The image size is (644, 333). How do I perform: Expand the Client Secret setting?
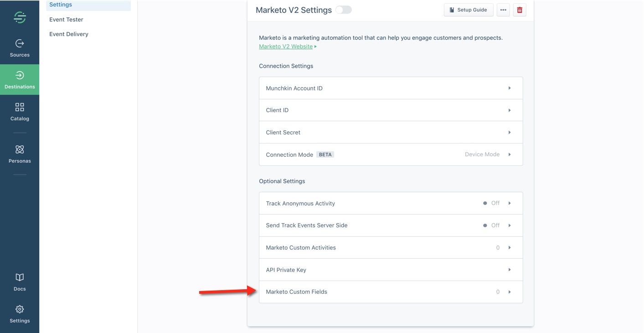pos(391,132)
